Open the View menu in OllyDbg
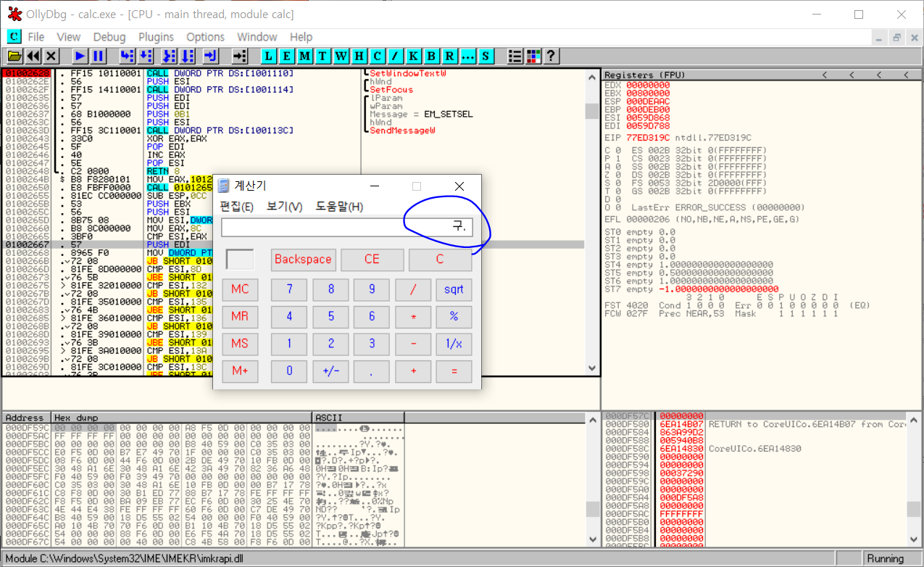This screenshot has height=567, width=924. pyautogui.click(x=69, y=37)
